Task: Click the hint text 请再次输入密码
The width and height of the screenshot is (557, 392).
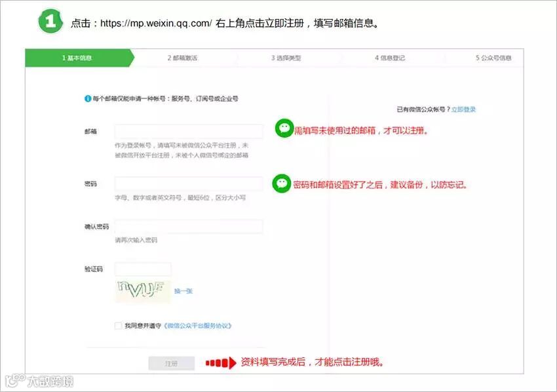Action: [136, 240]
